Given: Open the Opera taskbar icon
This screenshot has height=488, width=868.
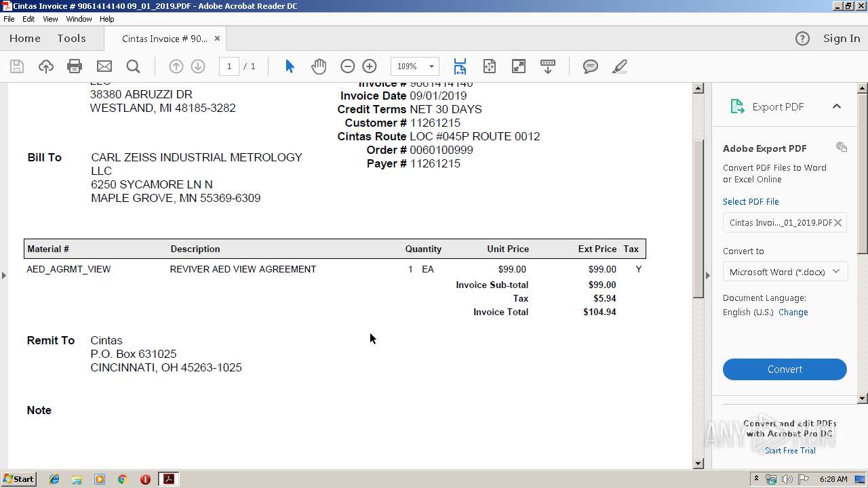Looking at the screenshot, I should point(145,479).
